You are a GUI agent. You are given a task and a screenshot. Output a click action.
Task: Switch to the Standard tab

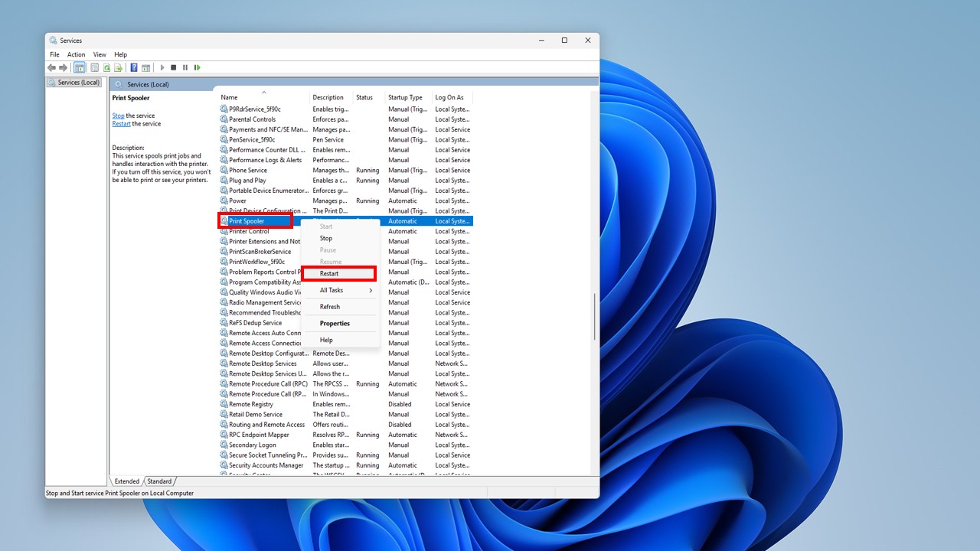[x=159, y=481]
